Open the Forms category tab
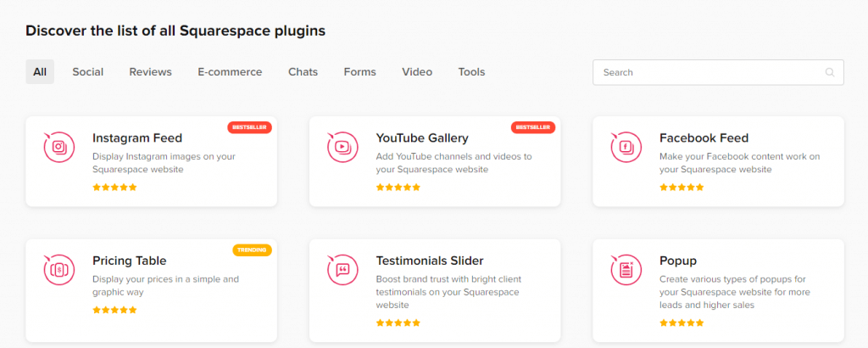The height and width of the screenshot is (348, 868). 359,72
